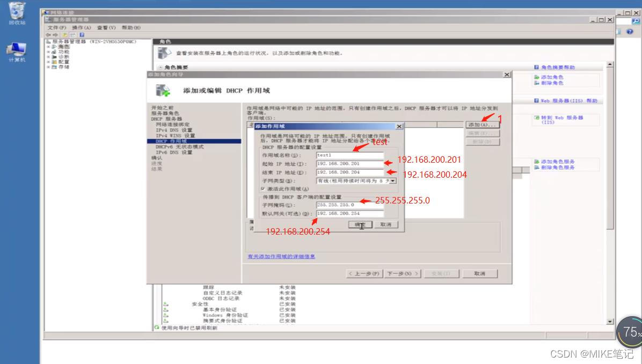This screenshot has height=364, width=642.
Task: Click the 转到 Web 服务器(IIS) icon
Action: click(536, 118)
